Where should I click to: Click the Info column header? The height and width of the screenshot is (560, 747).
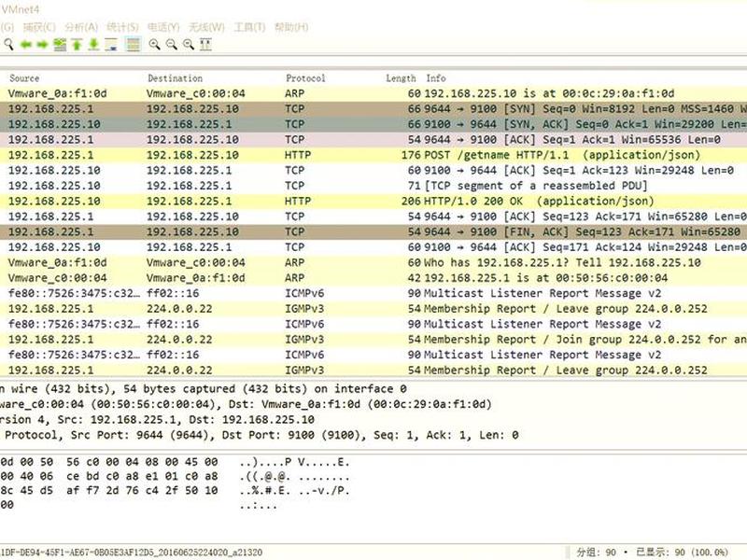click(x=436, y=78)
